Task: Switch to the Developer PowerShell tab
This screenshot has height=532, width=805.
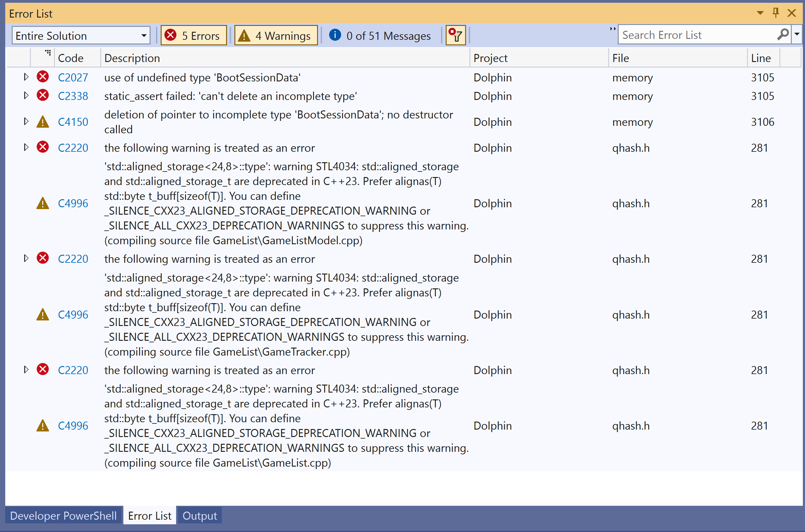Action: pyautogui.click(x=64, y=515)
